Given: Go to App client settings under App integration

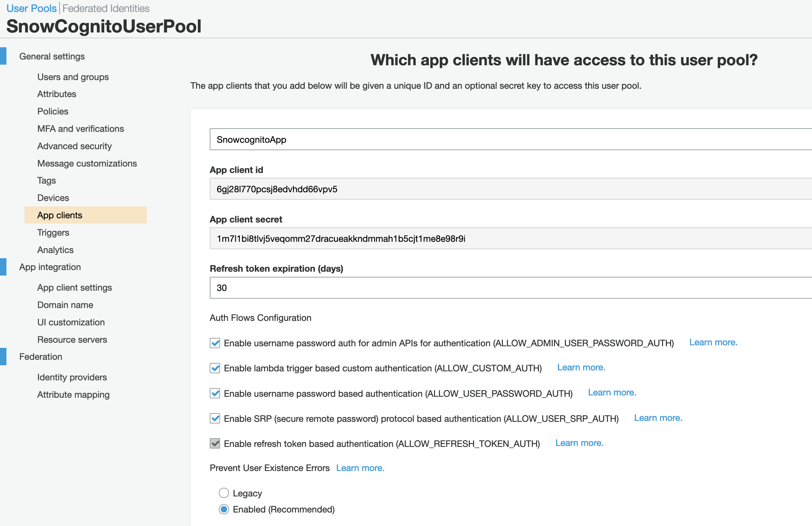Looking at the screenshot, I should pos(74,287).
